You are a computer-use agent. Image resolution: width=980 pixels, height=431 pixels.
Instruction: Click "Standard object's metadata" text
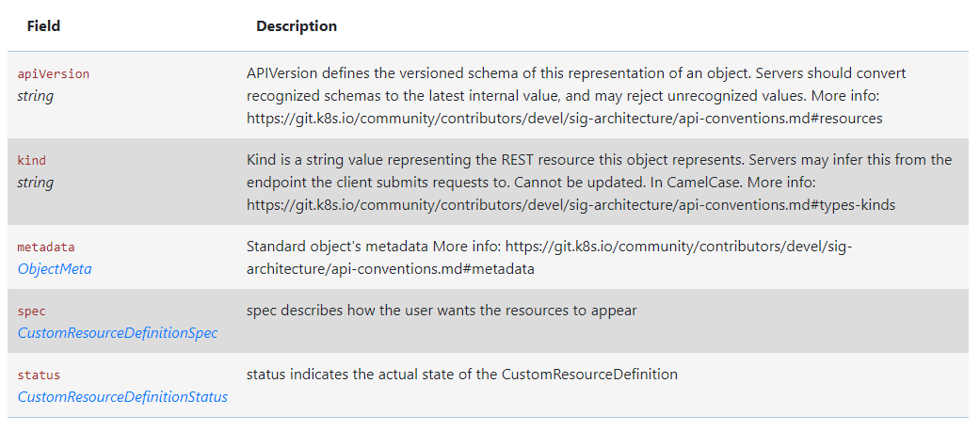pyautogui.click(x=337, y=247)
